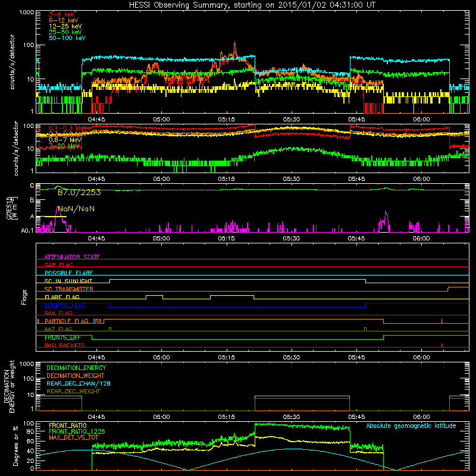Click the MAX_DET_VS_TOT legend entry
The image size is (476, 476).
click(x=74, y=437)
